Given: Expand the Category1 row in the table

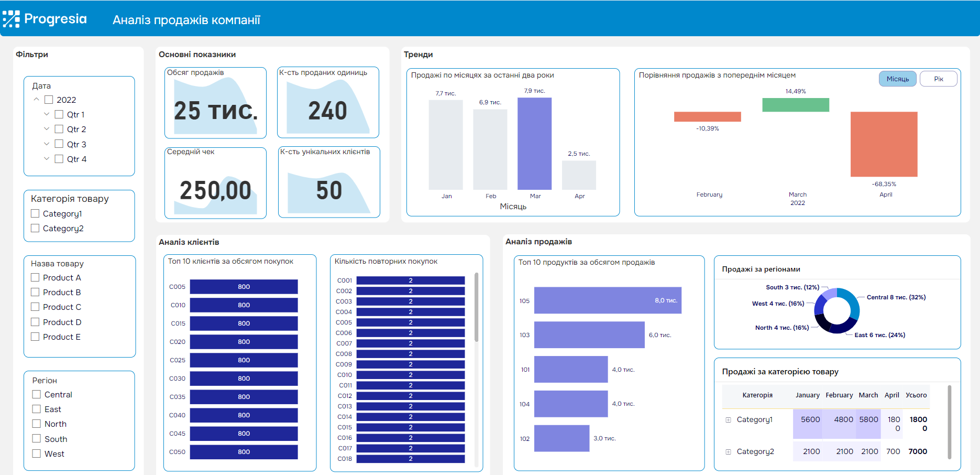Looking at the screenshot, I should [x=728, y=419].
